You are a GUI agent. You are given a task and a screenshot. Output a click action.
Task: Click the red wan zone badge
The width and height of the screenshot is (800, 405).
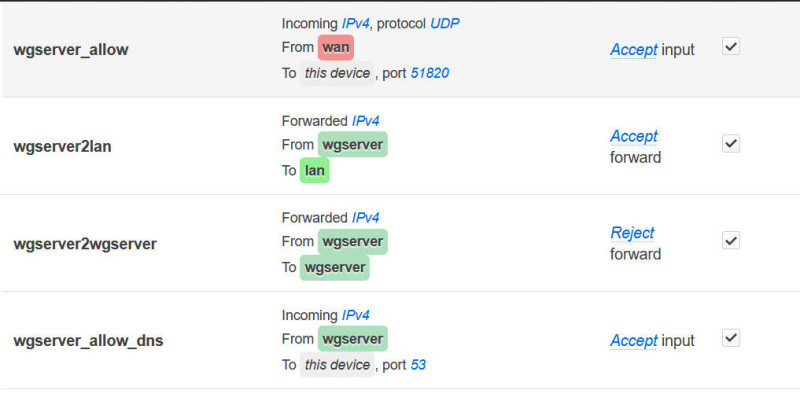click(336, 47)
